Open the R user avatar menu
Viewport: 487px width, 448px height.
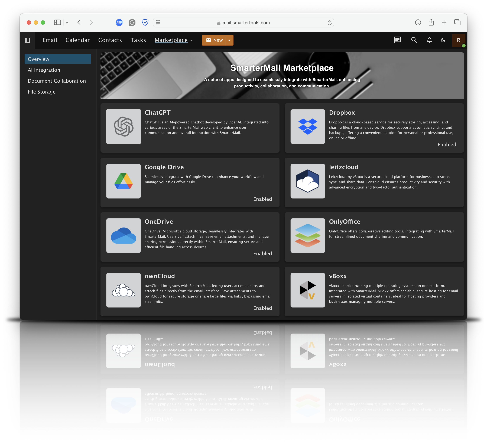(x=459, y=40)
